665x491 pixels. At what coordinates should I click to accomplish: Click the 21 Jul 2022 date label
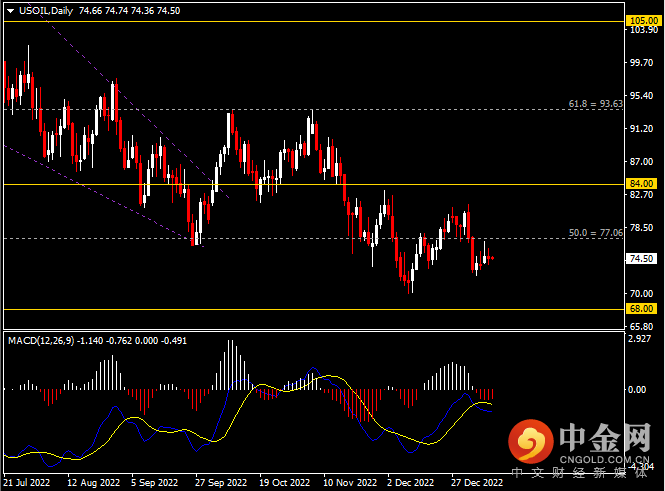tap(27, 482)
